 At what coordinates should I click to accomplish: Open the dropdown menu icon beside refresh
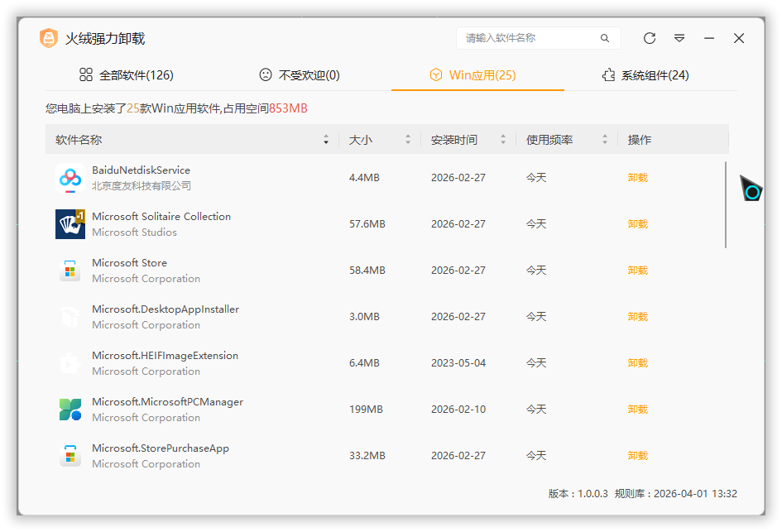pyautogui.click(x=679, y=38)
